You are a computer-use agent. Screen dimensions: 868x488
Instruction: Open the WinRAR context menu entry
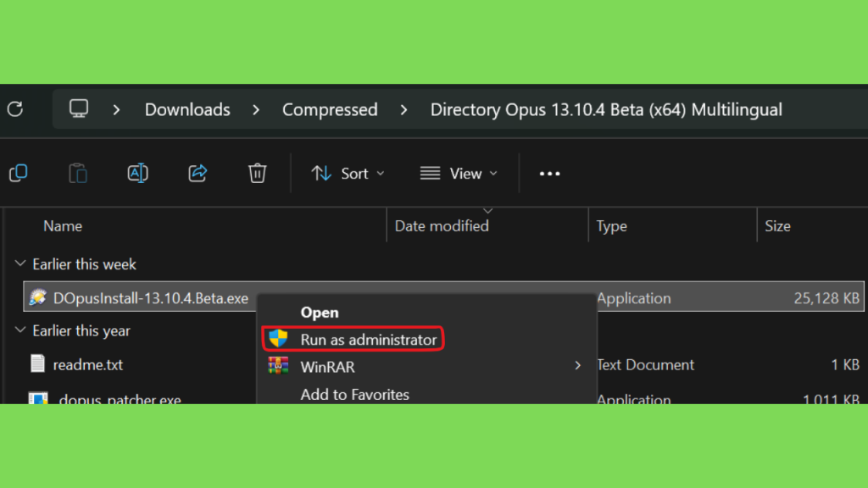pyautogui.click(x=328, y=367)
